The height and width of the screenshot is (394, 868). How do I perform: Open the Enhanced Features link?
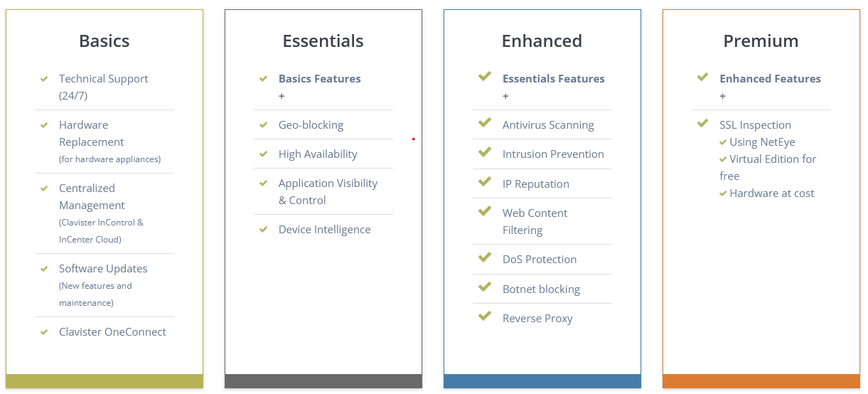771,79
